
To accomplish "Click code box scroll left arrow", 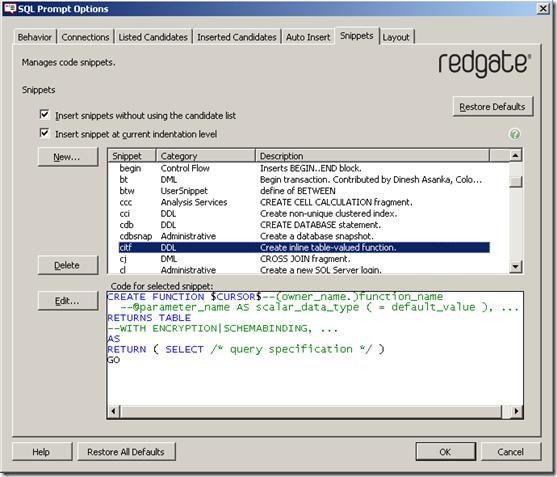I will (x=113, y=411).
